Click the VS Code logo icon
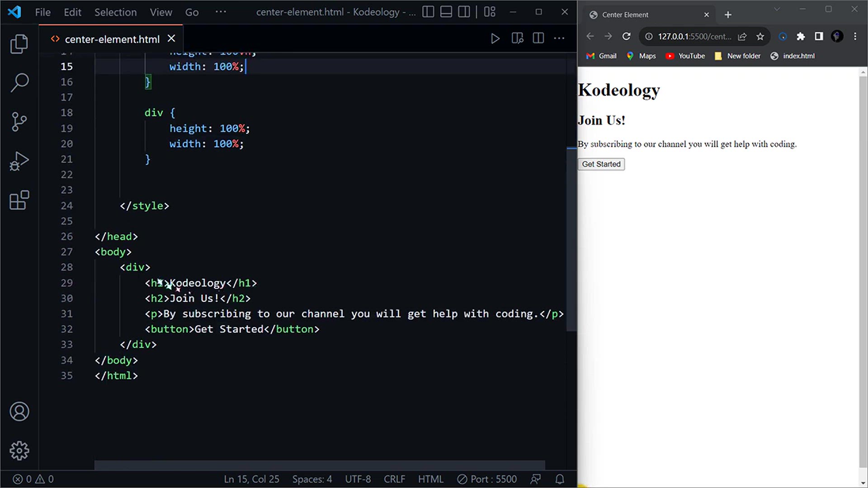Image resolution: width=868 pixels, height=488 pixels. [x=14, y=12]
